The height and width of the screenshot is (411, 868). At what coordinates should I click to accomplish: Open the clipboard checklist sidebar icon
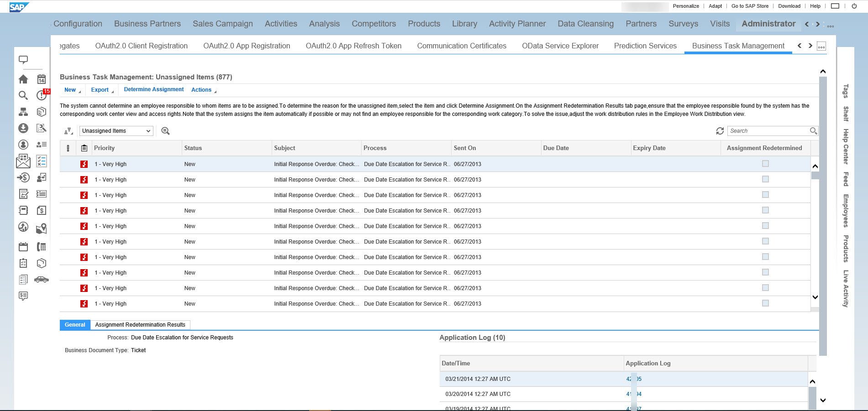(x=23, y=263)
